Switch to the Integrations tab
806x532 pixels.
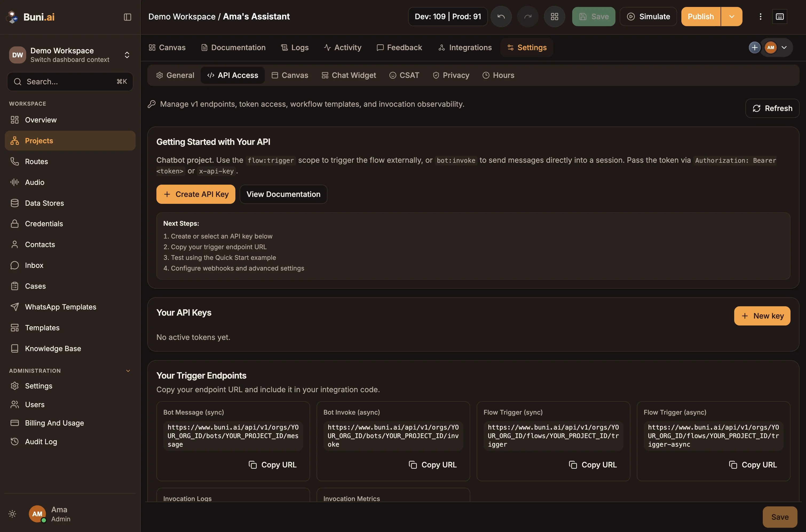(465, 47)
